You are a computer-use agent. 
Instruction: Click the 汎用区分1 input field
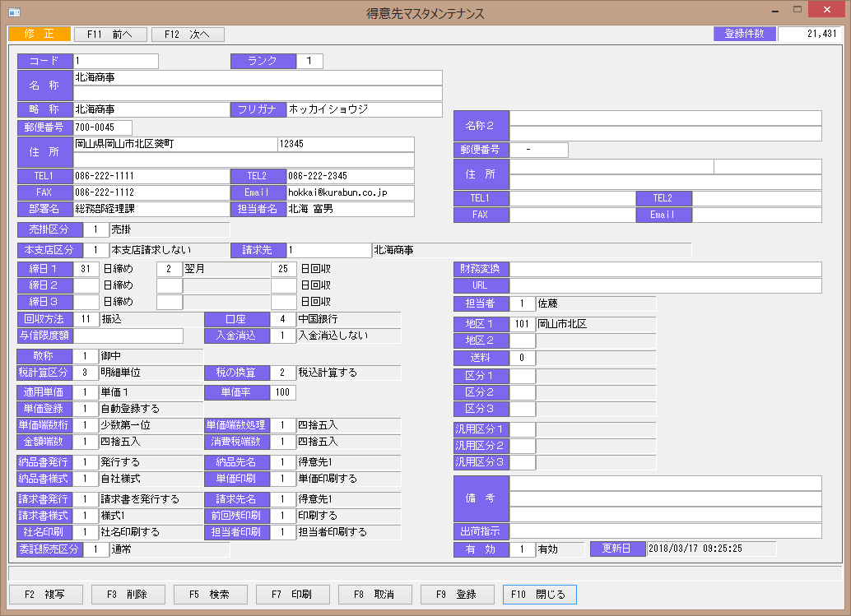[523, 429]
